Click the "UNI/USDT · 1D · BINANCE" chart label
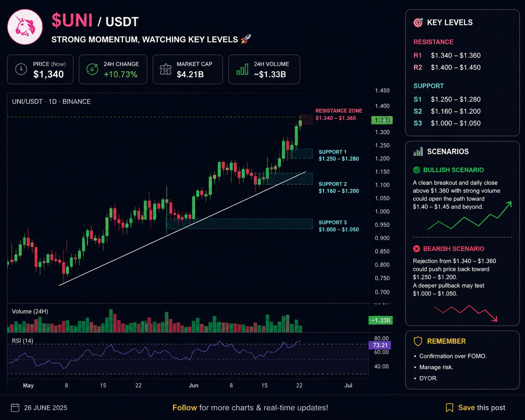Screen dimensions: 525x420 [51, 101]
